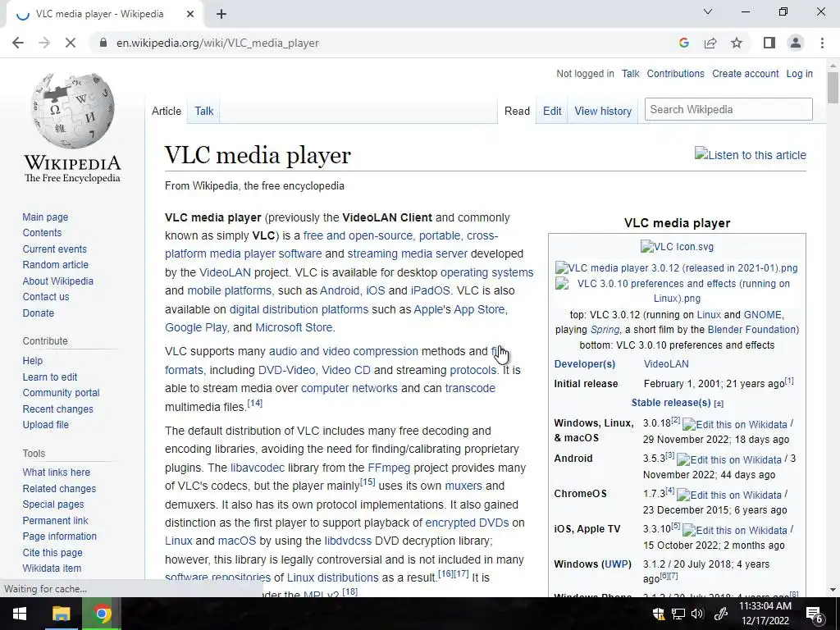Open Current events in sidebar
This screenshot has width=840, height=630.
click(54, 249)
